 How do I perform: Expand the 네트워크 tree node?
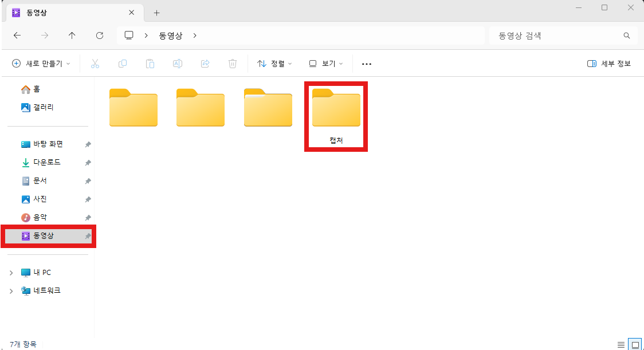[x=11, y=291]
